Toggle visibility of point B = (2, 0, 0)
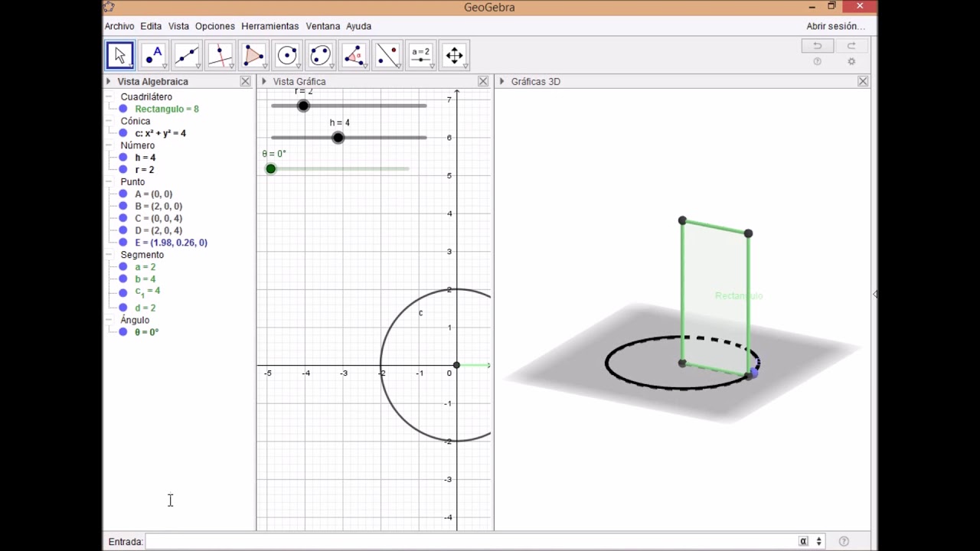980x551 pixels. pos(123,206)
